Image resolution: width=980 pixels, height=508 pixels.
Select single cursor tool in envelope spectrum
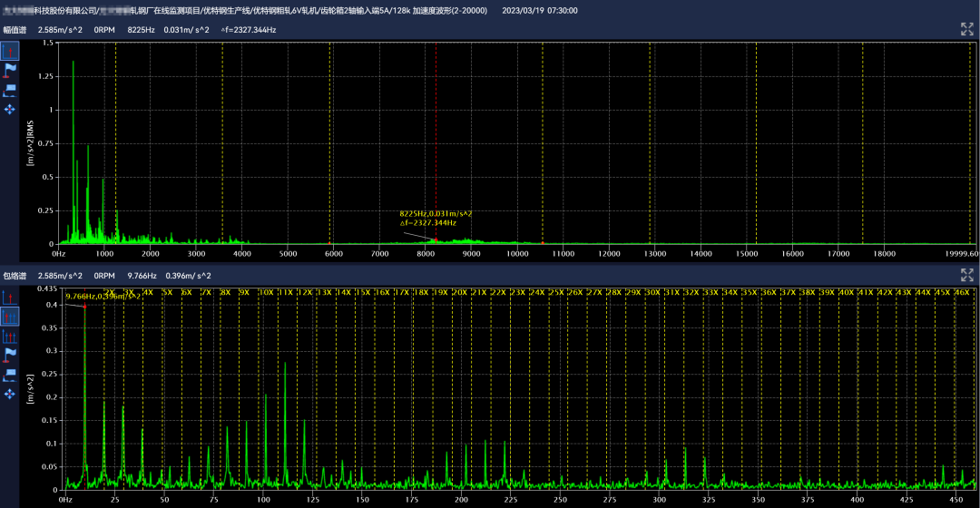[10, 297]
